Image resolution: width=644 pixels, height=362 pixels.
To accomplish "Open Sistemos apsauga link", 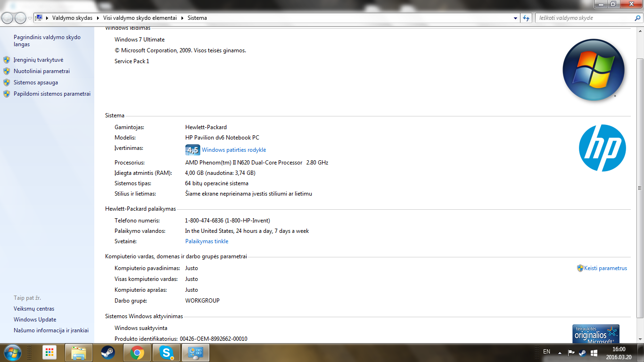I will tap(36, 82).
